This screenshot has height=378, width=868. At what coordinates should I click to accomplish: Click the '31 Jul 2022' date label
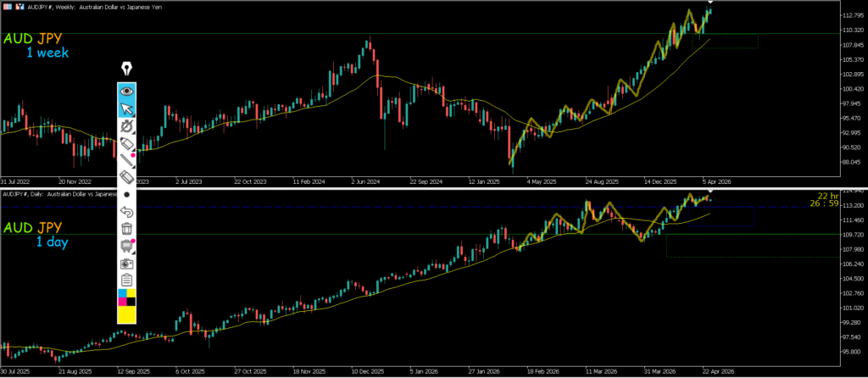[14, 181]
